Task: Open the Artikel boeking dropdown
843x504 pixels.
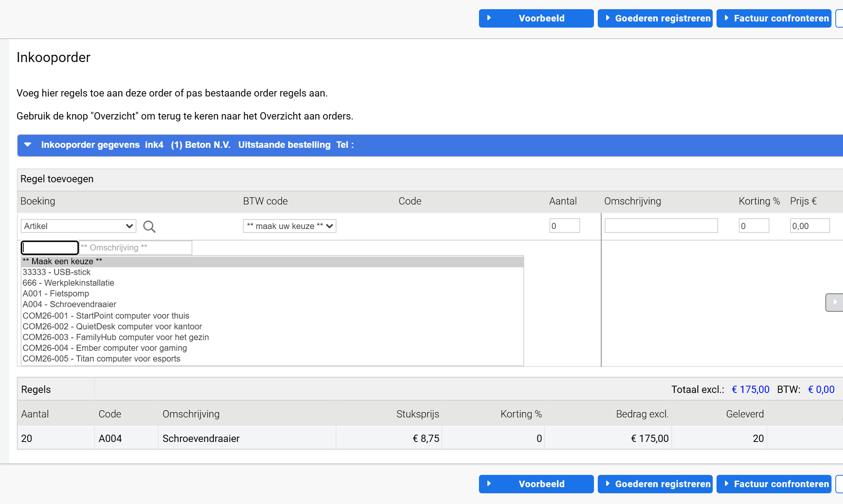Action: pos(79,226)
